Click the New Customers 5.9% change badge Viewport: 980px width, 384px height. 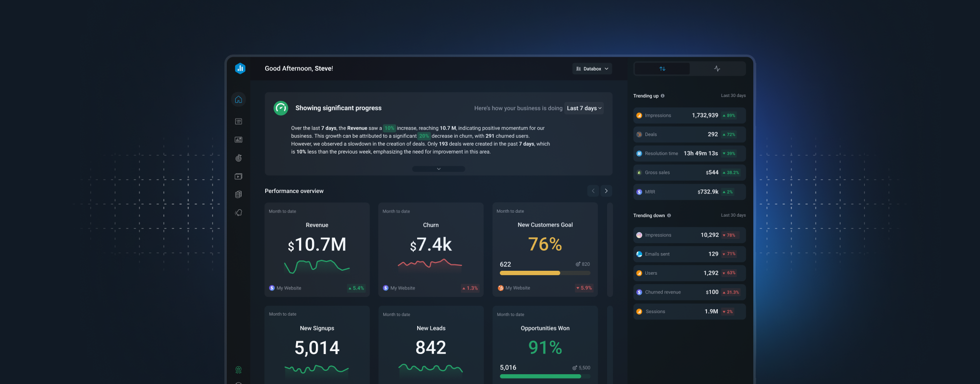click(584, 288)
